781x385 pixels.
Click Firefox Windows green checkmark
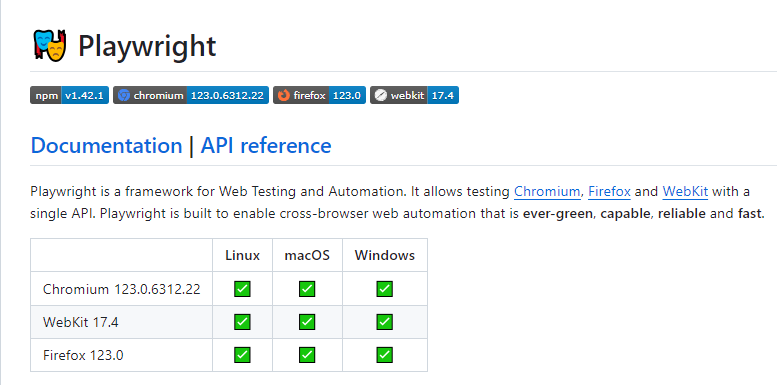click(x=384, y=355)
